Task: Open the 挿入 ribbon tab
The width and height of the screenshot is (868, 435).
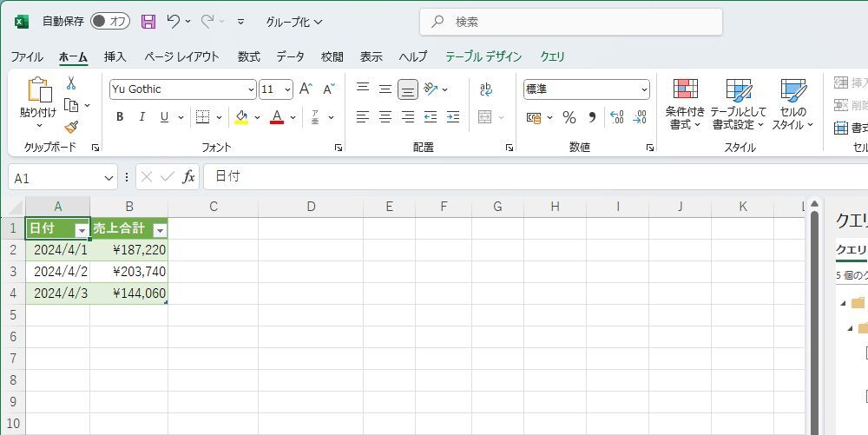Action: click(x=115, y=56)
